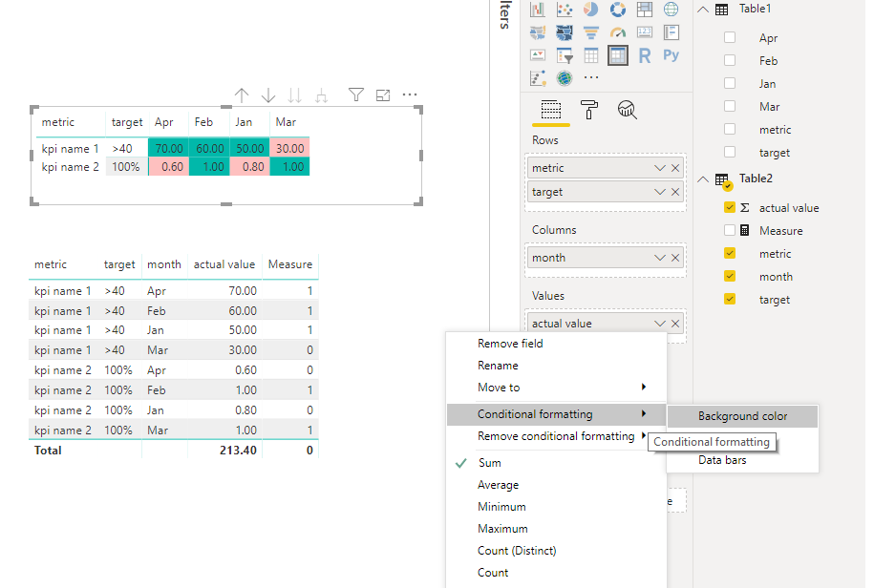Select the Donut chart visualization

618,9
